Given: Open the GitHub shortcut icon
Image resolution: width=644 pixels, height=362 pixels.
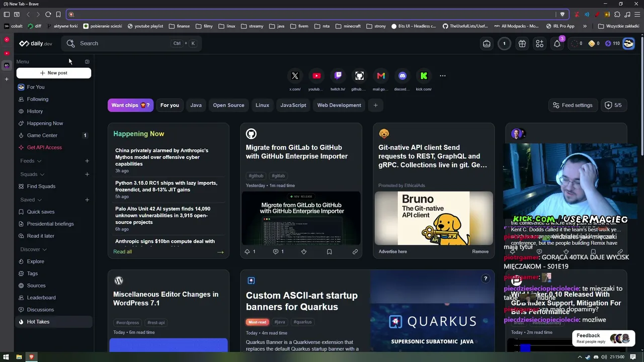Looking at the screenshot, I should coord(359,76).
